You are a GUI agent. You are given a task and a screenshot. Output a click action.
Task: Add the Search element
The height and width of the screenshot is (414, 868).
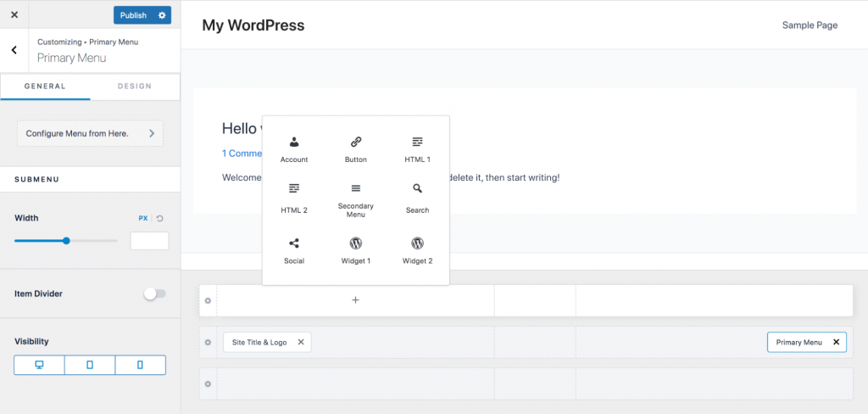417,199
